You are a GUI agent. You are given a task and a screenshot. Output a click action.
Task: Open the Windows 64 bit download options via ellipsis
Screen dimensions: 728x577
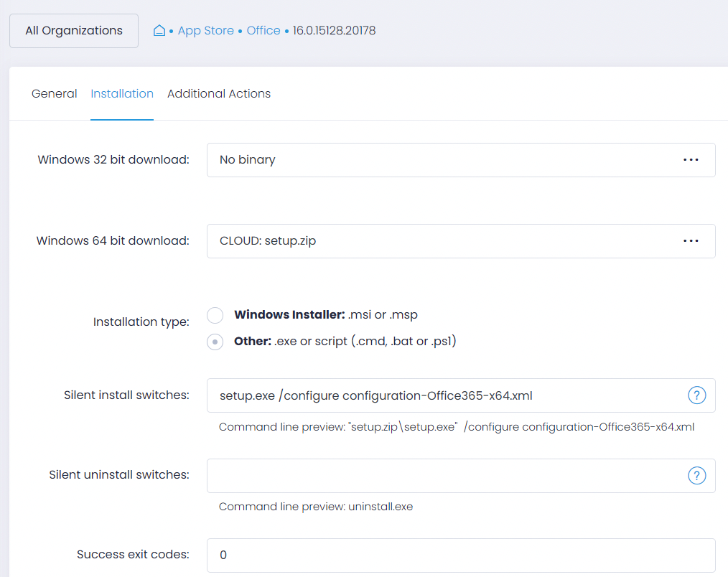pos(691,241)
